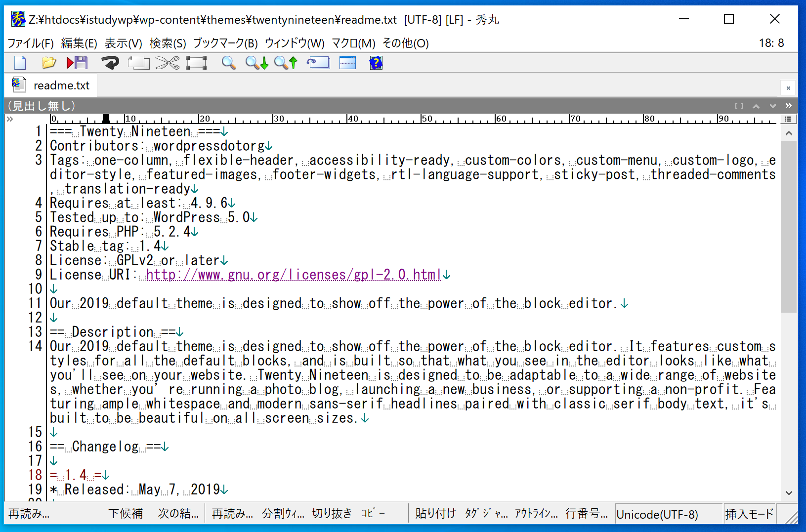The image size is (806, 532).
Task: Open the 検索(S) menu
Action: point(168,43)
